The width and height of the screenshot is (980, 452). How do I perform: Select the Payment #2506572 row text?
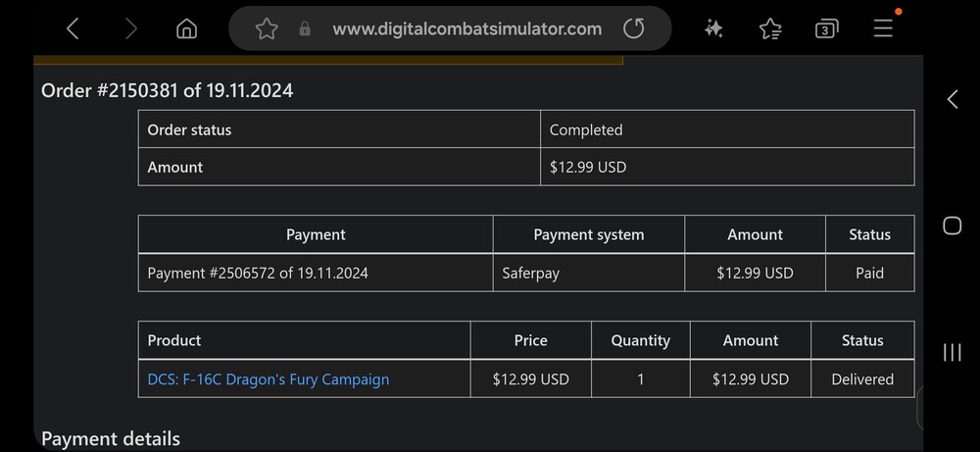click(258, 273)
